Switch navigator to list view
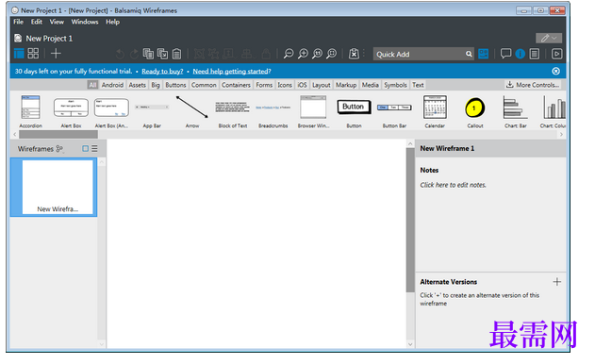This screenshot has width=595, height=364. [94, 149]
